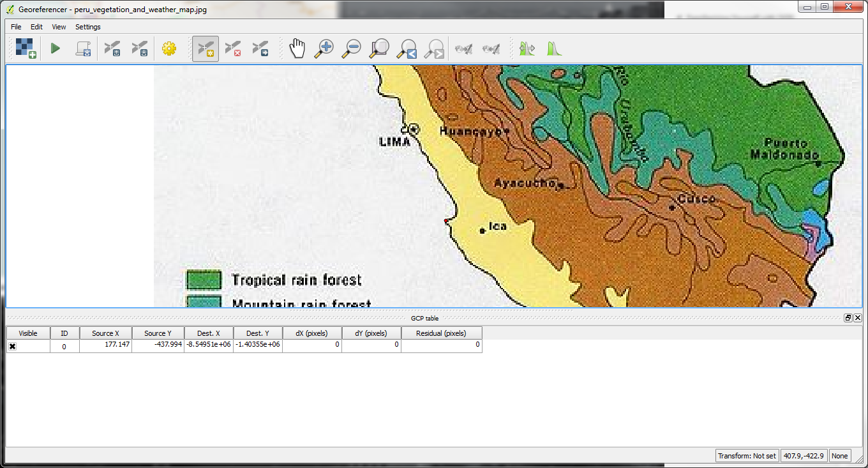Click Zoom to Layer icon
The image size is (868, 468).
pyautogui.click(x=380, y=49)
